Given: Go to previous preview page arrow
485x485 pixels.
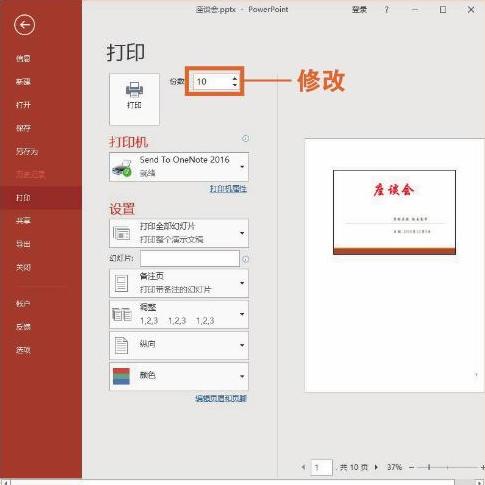Looking at the screenshot, I should (x=303, y=467).
